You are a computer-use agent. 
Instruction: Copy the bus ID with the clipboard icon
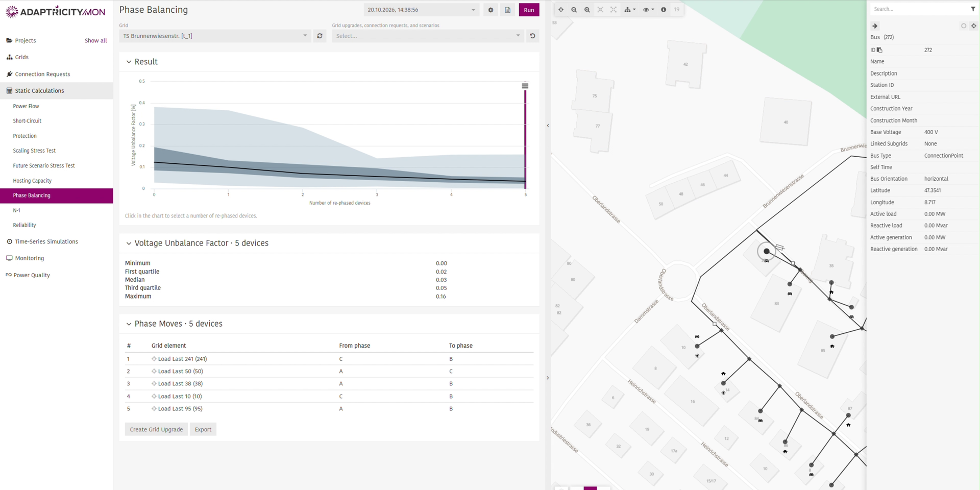[x=879, y=50]
